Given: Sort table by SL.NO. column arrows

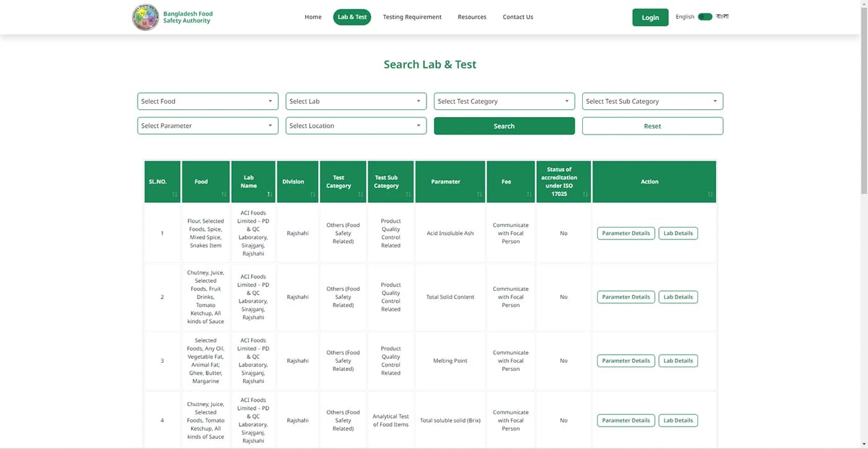Looking at the screenshot, I should pos(175,195).
